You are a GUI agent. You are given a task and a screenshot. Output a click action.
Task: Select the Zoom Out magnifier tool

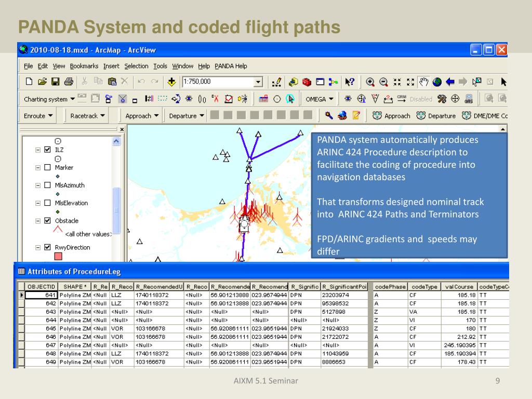pos(383,82)
